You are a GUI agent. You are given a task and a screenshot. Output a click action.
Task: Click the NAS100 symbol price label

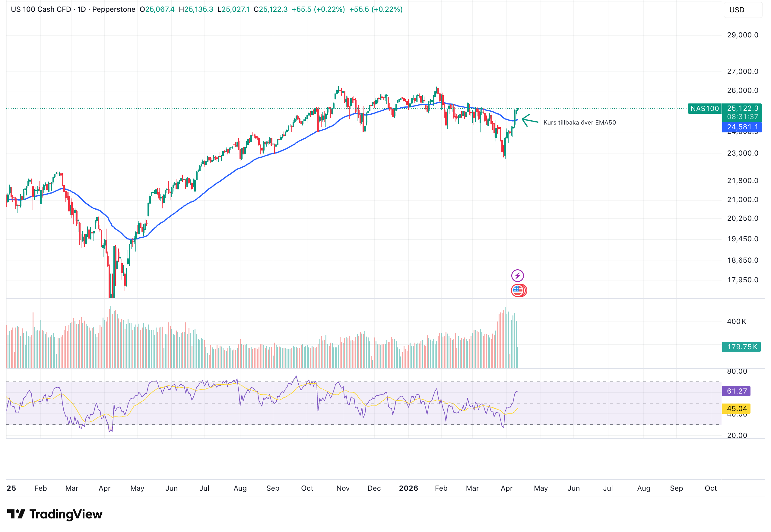click(x=704, y=109)
